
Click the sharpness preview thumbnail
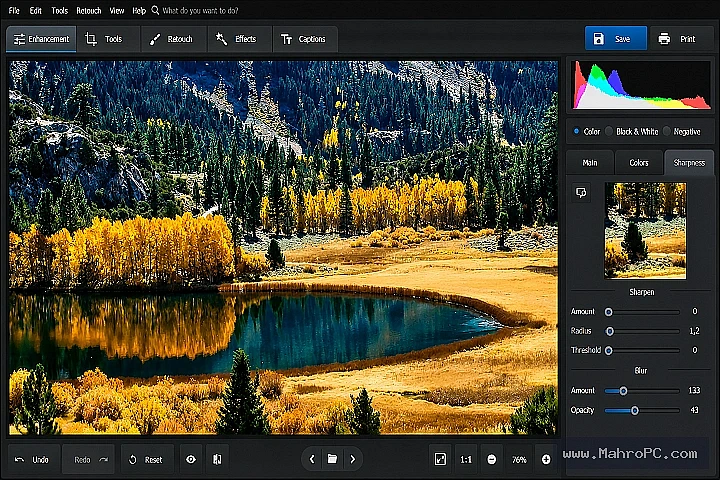[x=645, y=231]
